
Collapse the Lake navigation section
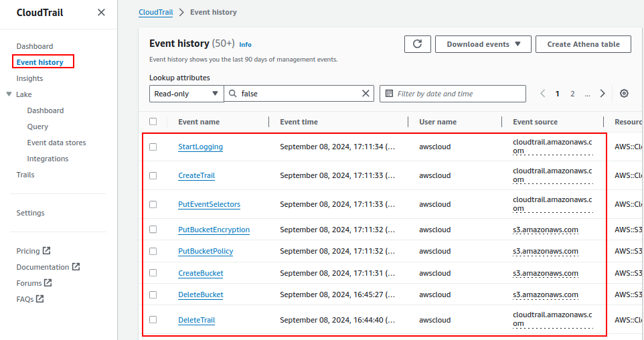[x=9, y=94]
